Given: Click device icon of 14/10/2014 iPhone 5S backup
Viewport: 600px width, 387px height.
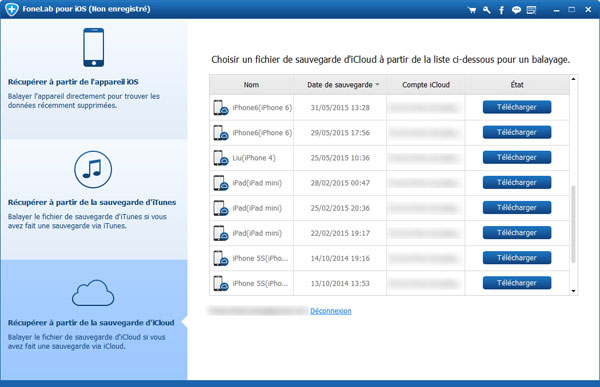Looking at the screenshot, I should coord(221,258).
